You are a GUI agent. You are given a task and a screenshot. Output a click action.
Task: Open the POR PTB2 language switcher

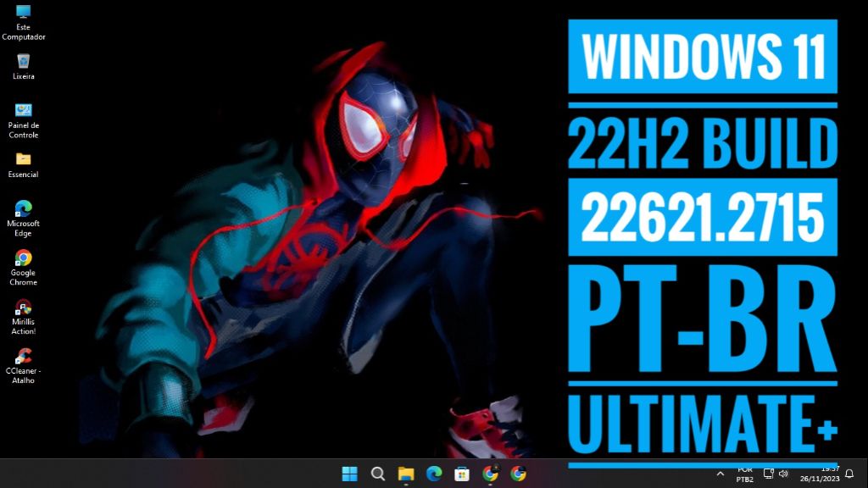coord(744,474)
